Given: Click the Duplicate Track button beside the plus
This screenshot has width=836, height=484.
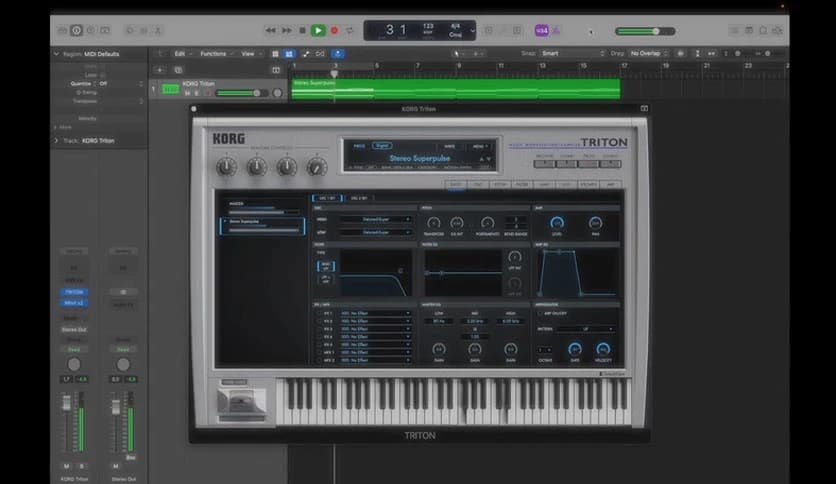Looking at the screenshot, I should click(179, 70).
